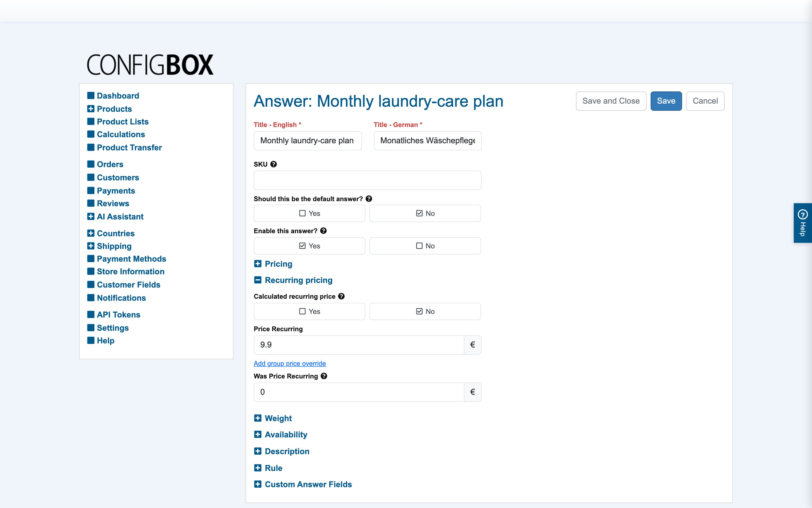Click the blue Save button
The height and width of the screenshot is (508, 812).
(x=666, y=101)
